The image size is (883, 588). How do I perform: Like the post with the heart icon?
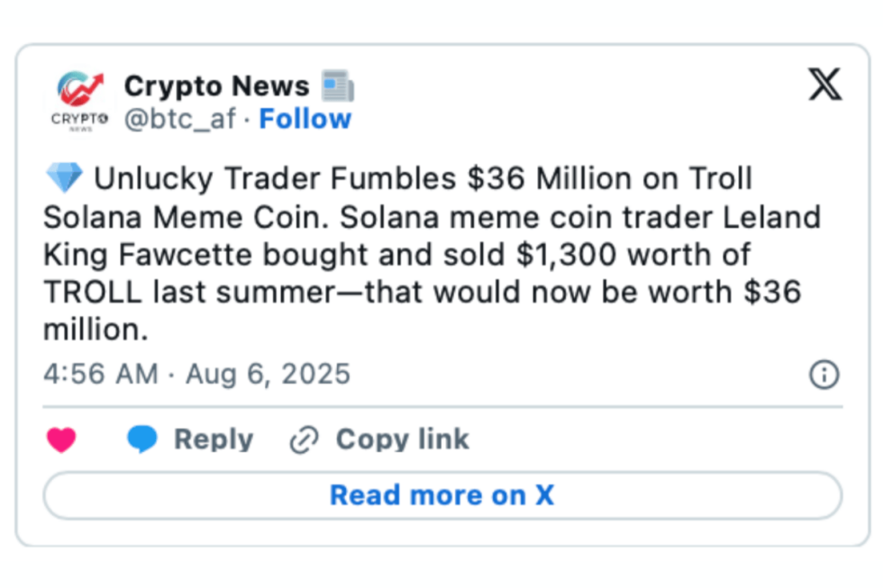click(61, 440)
